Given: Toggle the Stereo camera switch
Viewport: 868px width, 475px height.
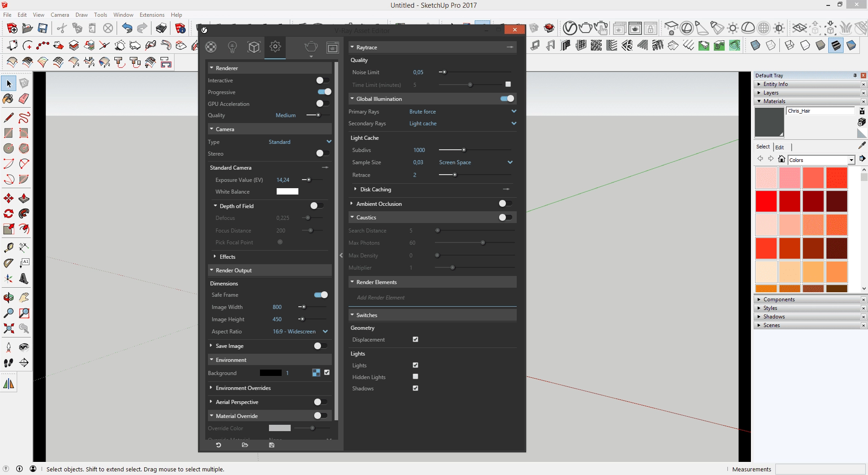Looking at the screenshot, I should click(323, 153).
